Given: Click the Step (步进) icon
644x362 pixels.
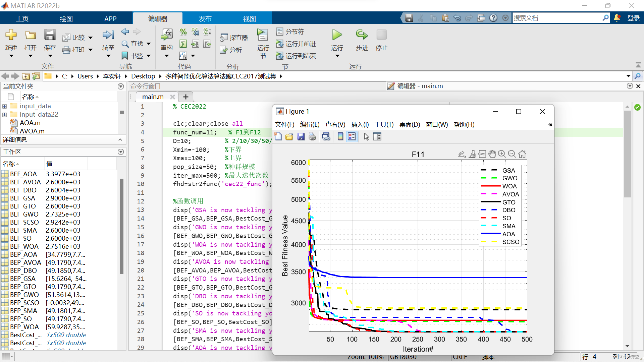Looking at the screenshot, I should (362, 35).
